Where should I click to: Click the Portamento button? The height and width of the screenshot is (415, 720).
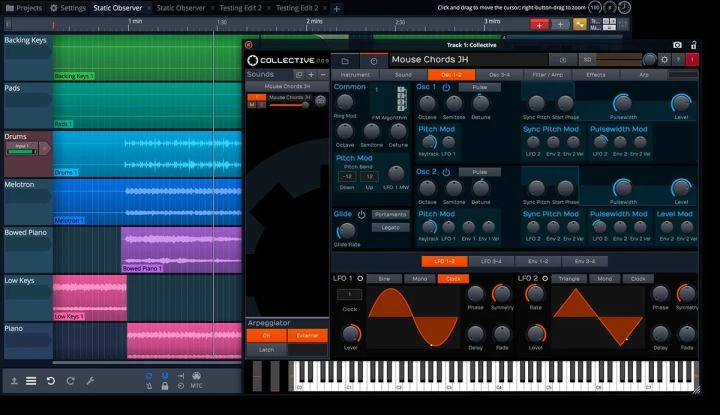390,214
